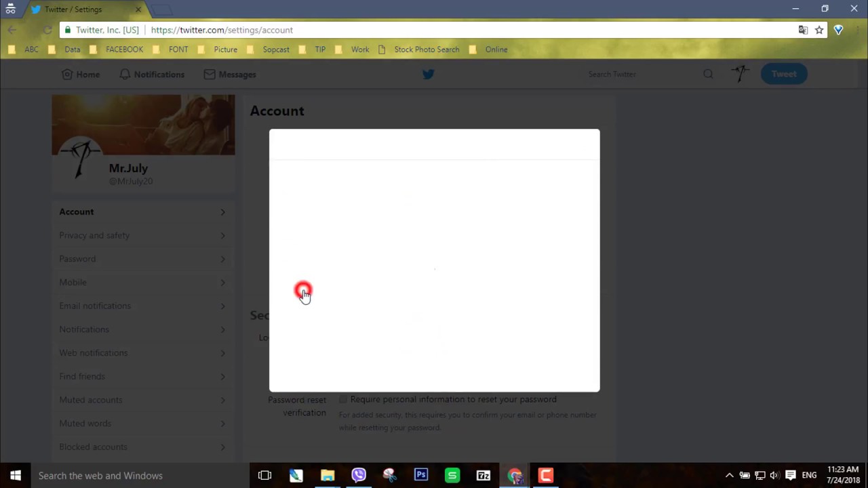Open Viber from taskbar
The width and height of the screenshot is (868, 488).
(359, 476)
